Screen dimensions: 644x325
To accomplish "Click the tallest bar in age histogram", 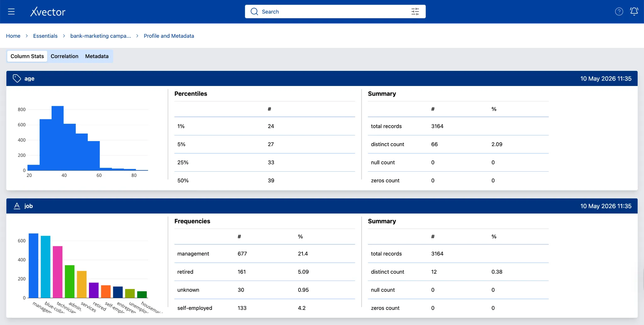I will 58,138.
